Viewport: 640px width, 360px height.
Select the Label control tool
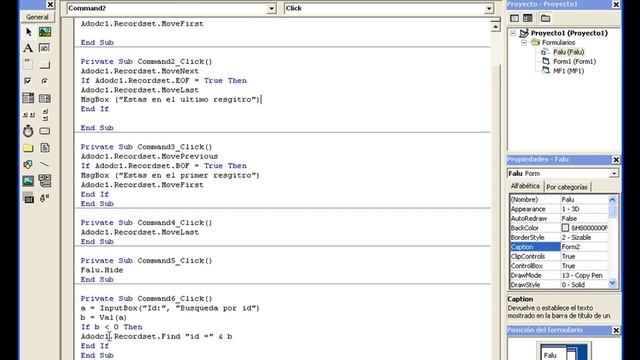[x=28, y=48]
